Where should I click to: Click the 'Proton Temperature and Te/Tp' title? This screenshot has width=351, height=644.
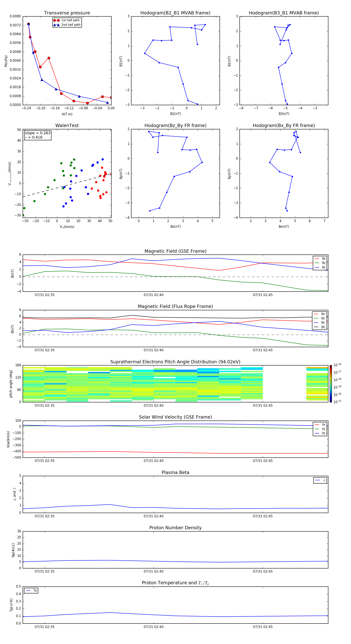click(175, 583)
